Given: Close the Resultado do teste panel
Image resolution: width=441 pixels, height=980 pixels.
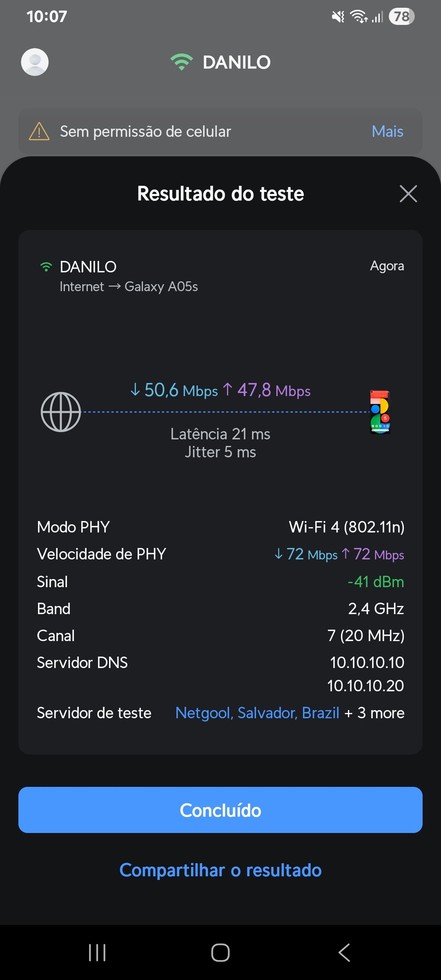Looking at the screenshot, I should pos(408,194).
